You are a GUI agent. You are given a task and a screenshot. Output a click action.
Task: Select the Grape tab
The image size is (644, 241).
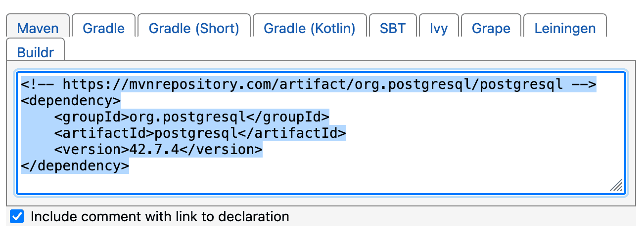pos(491,28)
